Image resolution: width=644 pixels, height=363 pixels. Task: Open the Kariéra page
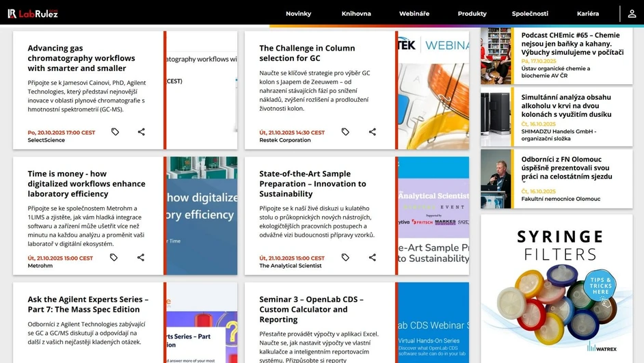pos(587,14)
